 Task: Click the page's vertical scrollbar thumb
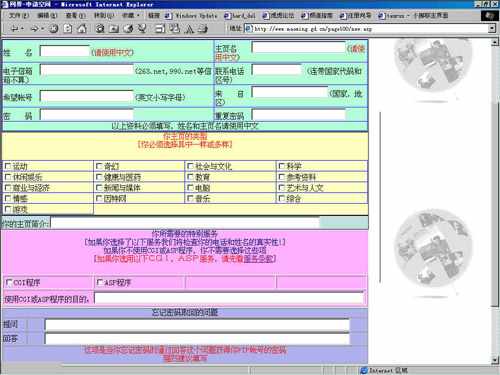point(495,203)
